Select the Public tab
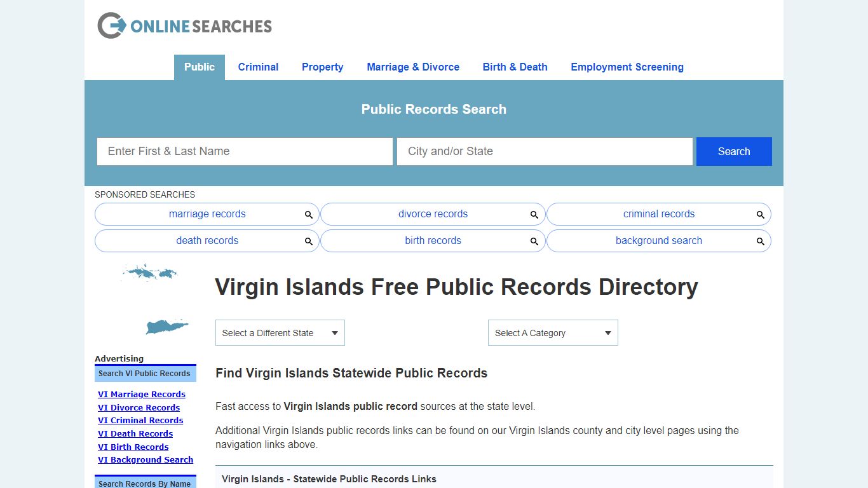This screenshot has width=868, height=488. [x=200, y=67]
